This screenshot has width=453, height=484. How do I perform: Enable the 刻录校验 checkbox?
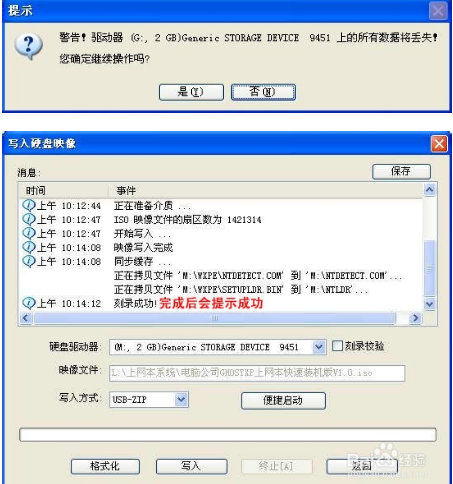click(x=337, y=346)
